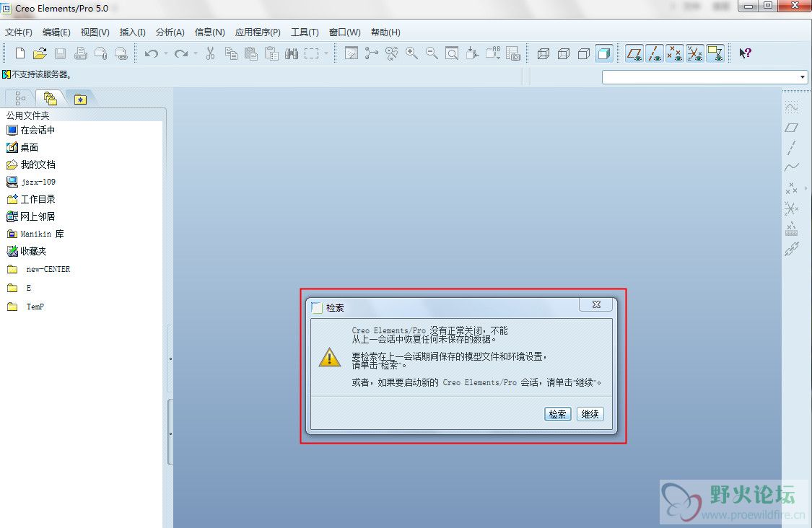Select 工作目录 folder
This screenshot has width=812, height=528.
pyautogui.click(x=30, y=199)
